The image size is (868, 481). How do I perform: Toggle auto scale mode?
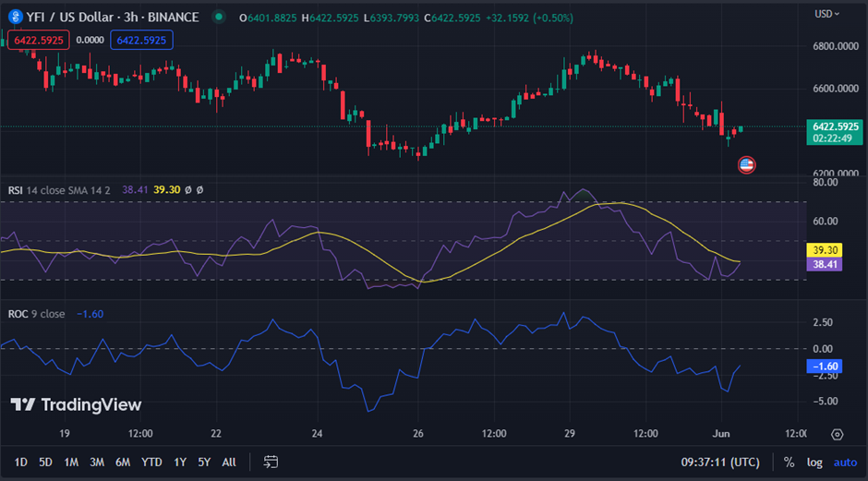click(x=845, y=462)
